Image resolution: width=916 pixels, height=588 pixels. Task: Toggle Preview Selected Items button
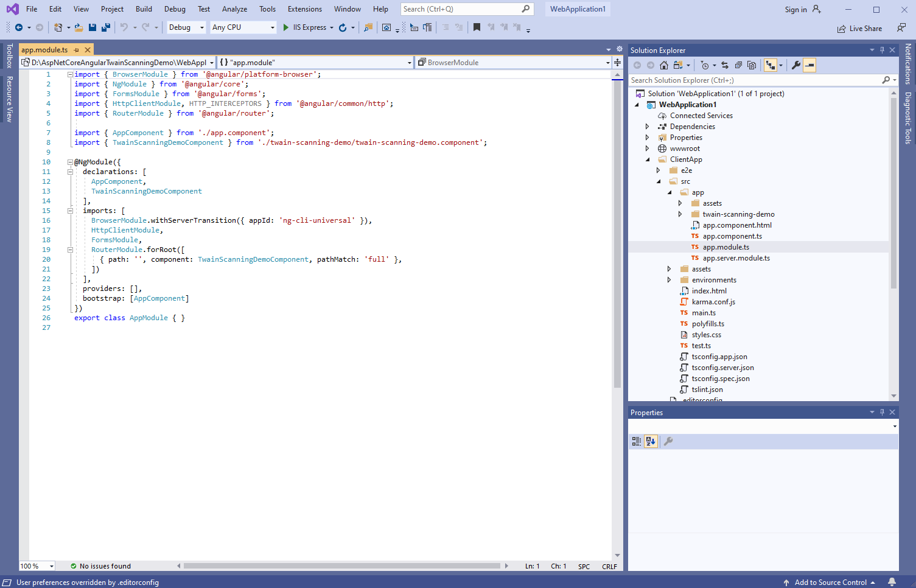[809, 65]
